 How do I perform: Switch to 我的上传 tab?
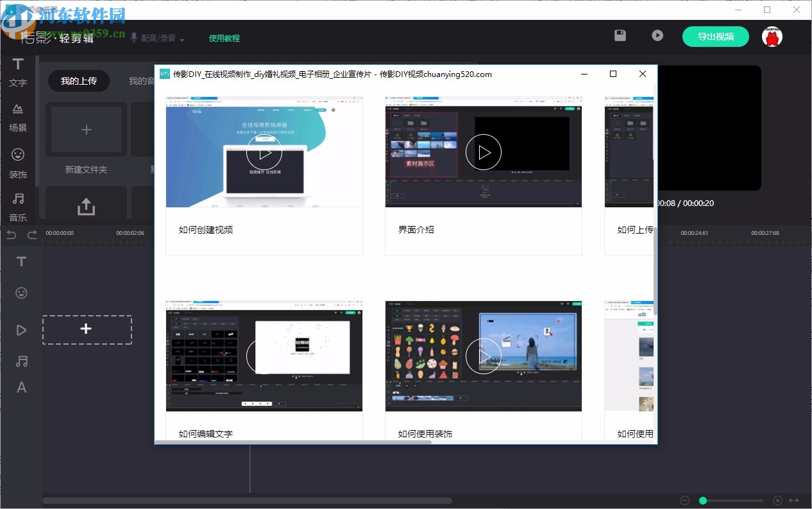pos(79,81)
